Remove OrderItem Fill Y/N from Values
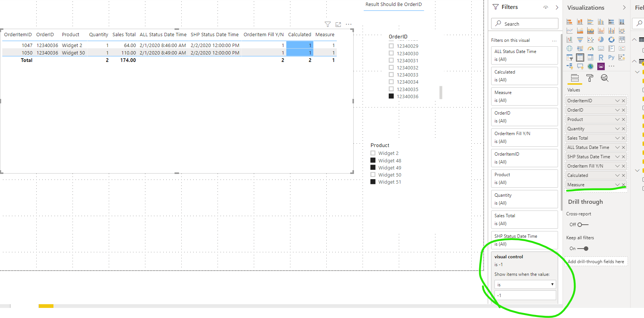This screenshot has width=644, height=318. [x=623, y=166]
